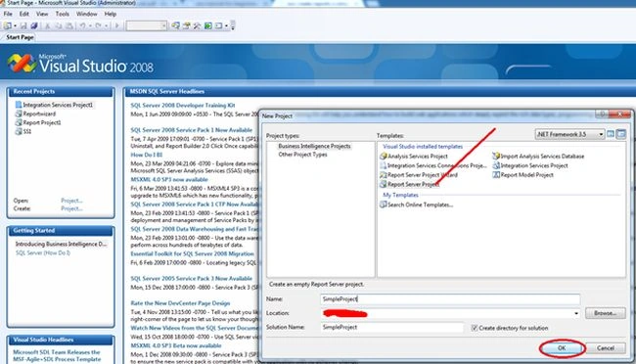Click the Start Debugging play icon
Screen dimensions: 636x364
point(116,26)
